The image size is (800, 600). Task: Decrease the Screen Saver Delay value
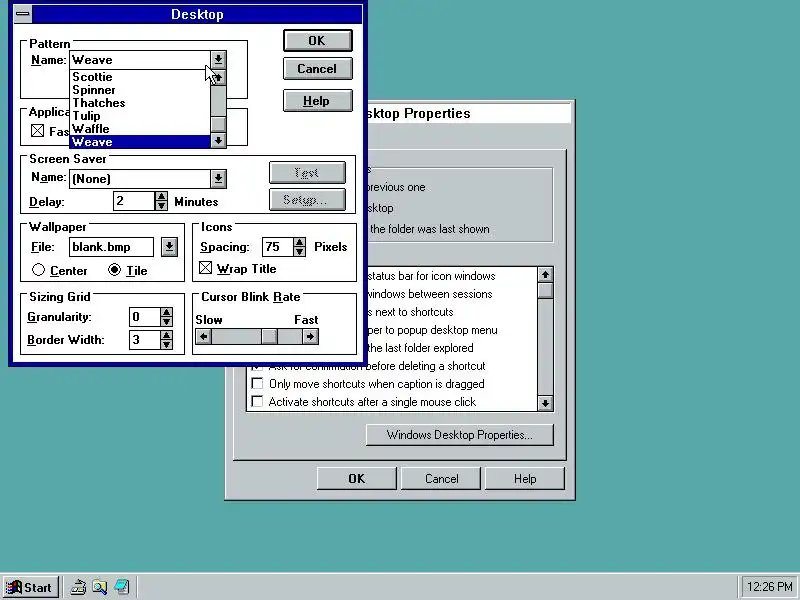point(161,206)
